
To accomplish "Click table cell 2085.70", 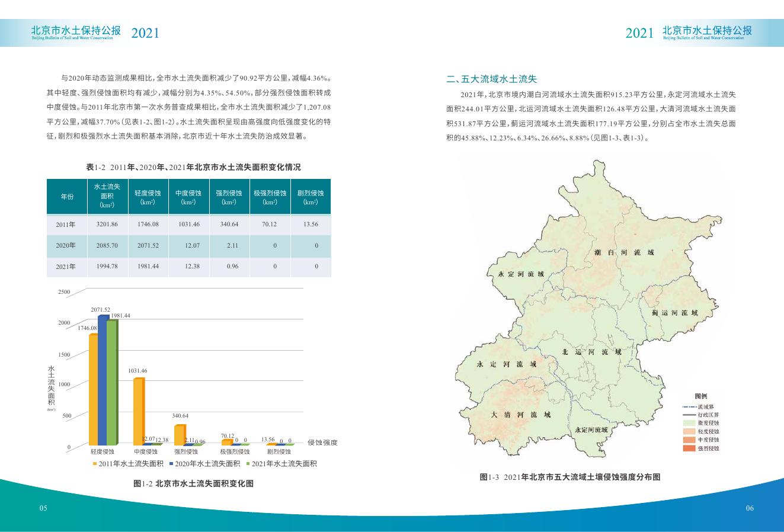I will [107, 245].
